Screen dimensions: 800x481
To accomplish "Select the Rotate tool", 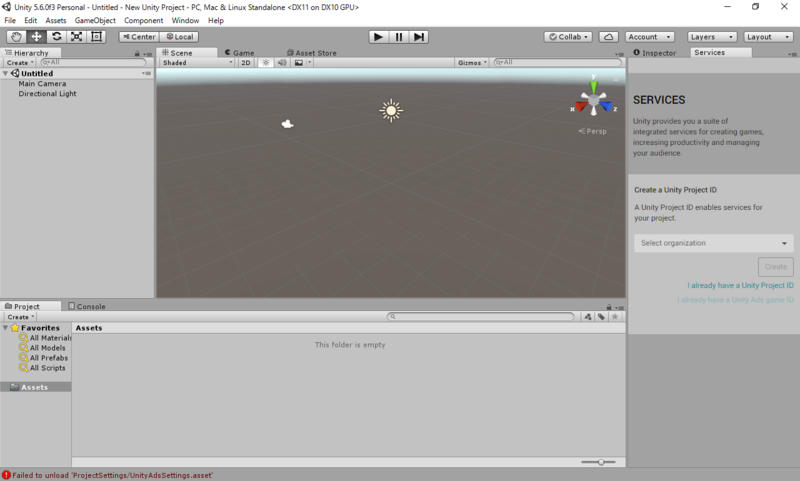I will click(56, 37).
